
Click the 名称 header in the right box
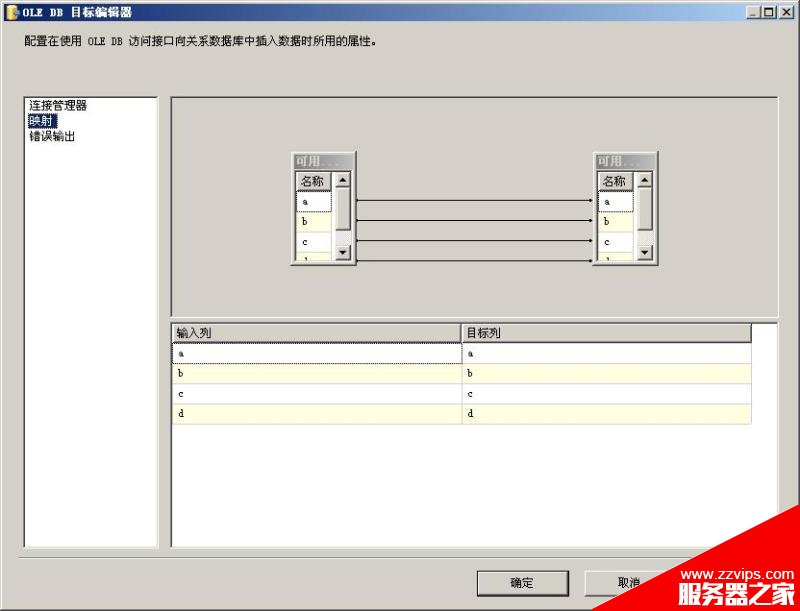pos(616,181)
